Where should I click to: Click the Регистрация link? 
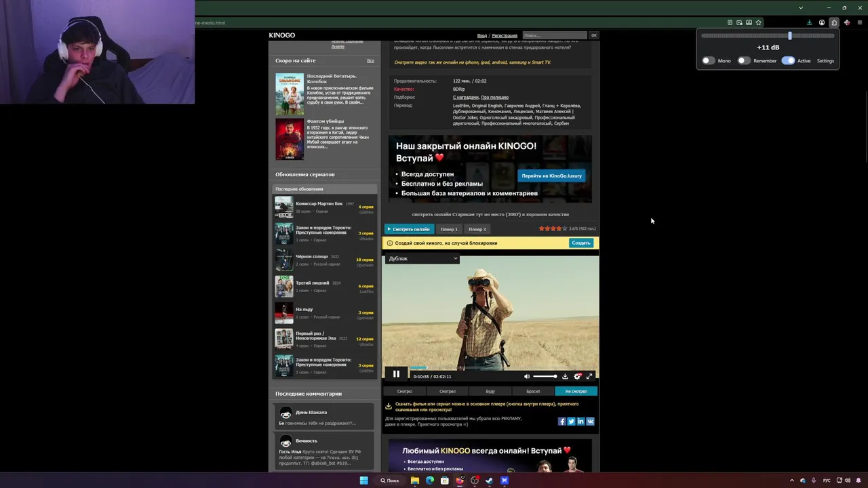(x=505, y=35)
